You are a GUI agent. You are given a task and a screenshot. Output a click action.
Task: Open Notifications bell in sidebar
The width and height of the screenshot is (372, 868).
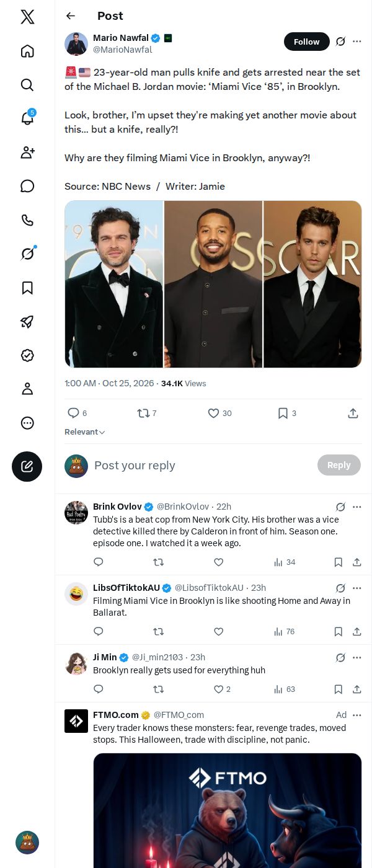27,118
